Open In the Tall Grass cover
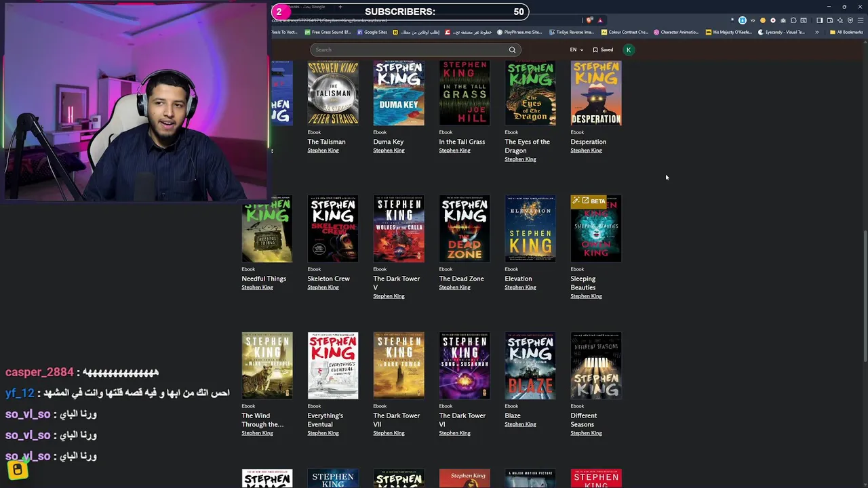Screen dimensions: 868x488 tap(465, 93)
